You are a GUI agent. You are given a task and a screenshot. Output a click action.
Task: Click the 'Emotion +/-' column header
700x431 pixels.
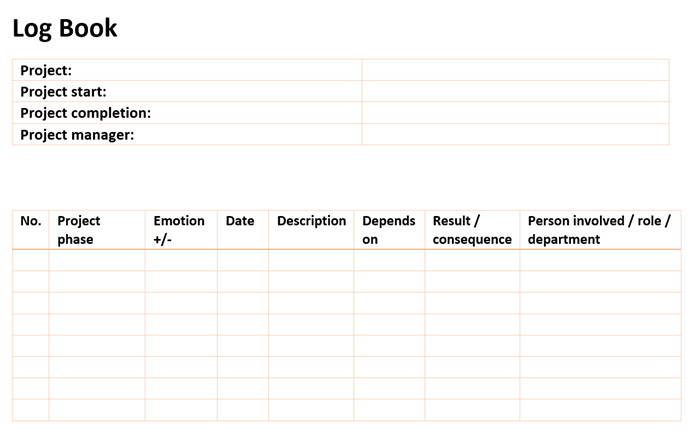point(179,230)
